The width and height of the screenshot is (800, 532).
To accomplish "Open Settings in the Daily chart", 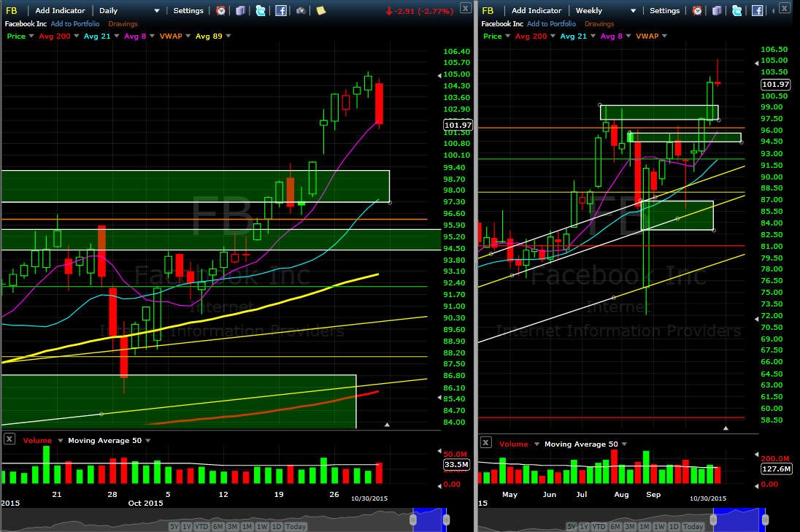I will [188, 10].
